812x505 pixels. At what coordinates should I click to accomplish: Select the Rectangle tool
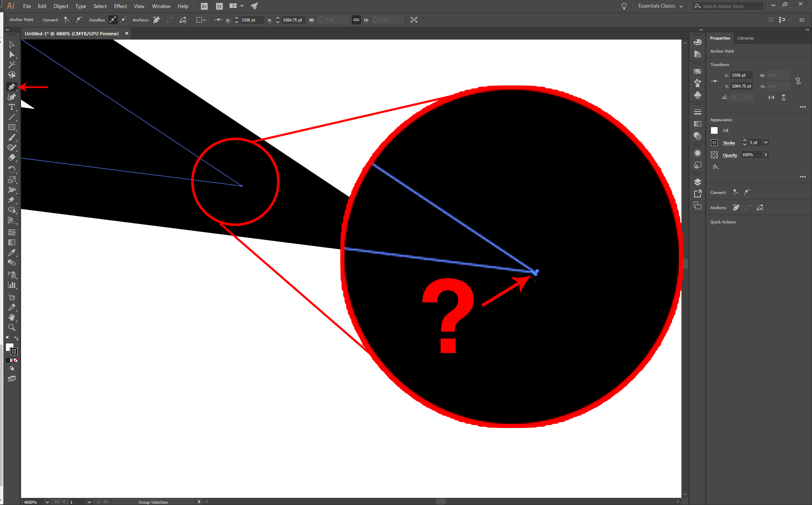11,128
